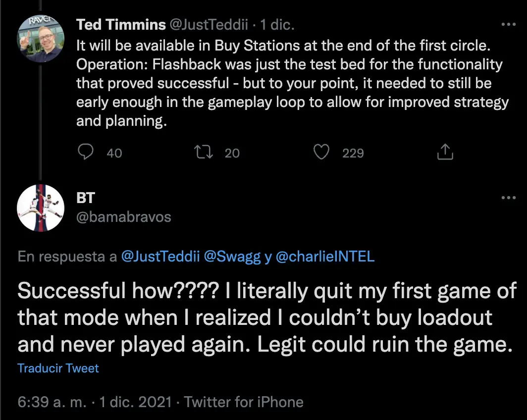This screenshot has height=420, width=527.
Task: Visit the @bamabravos handle
Action: pyautogui.click(x=124, y=217)
